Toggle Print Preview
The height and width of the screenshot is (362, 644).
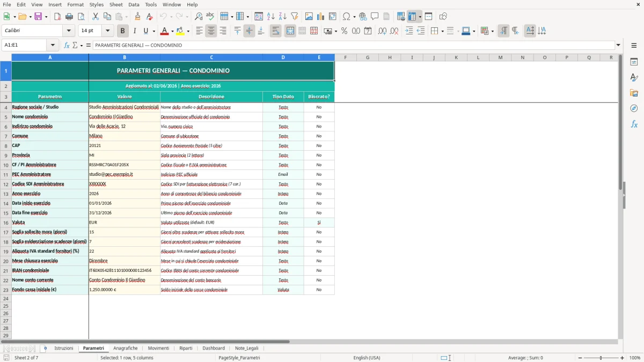tap(80, 17)
